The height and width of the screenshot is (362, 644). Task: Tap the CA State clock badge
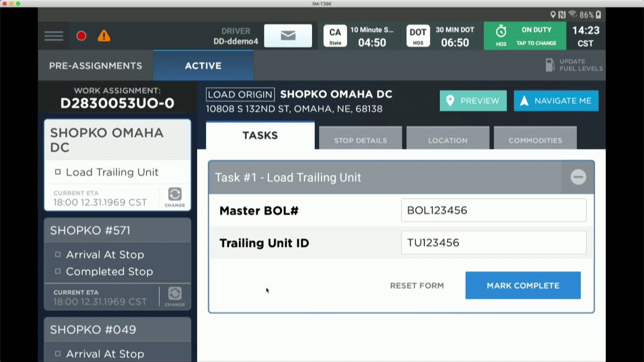point(335,36)
